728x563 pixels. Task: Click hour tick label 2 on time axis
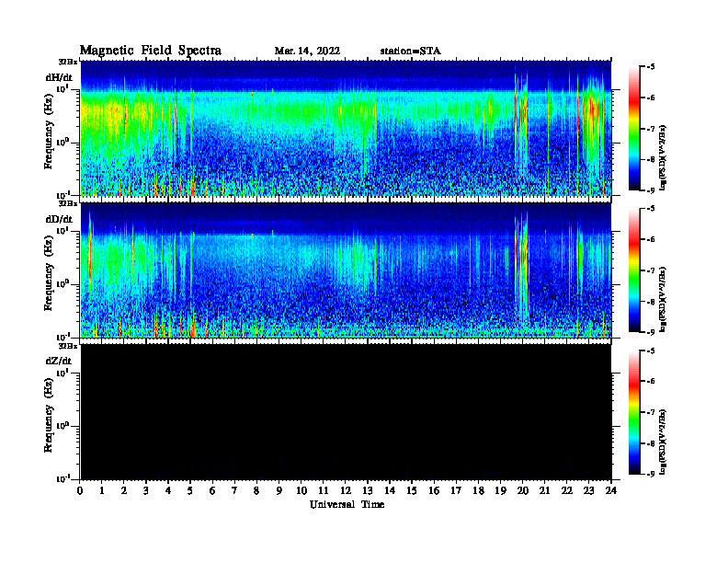(x=124, y=490)
